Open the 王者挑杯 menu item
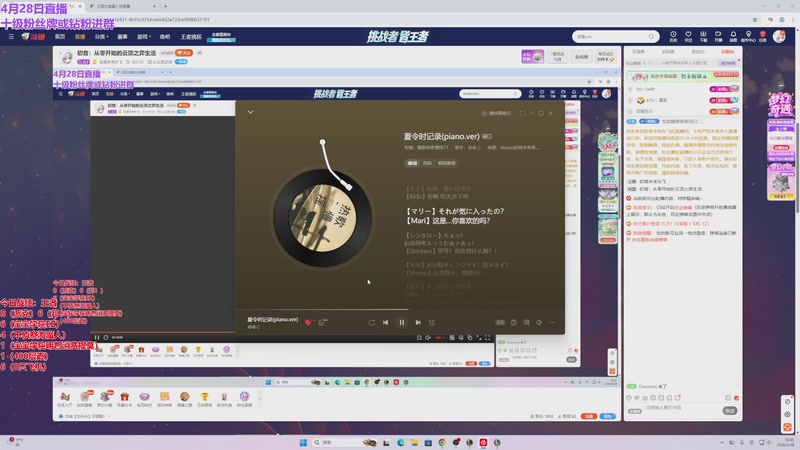The image size is (800, 450). coord(191,37)
